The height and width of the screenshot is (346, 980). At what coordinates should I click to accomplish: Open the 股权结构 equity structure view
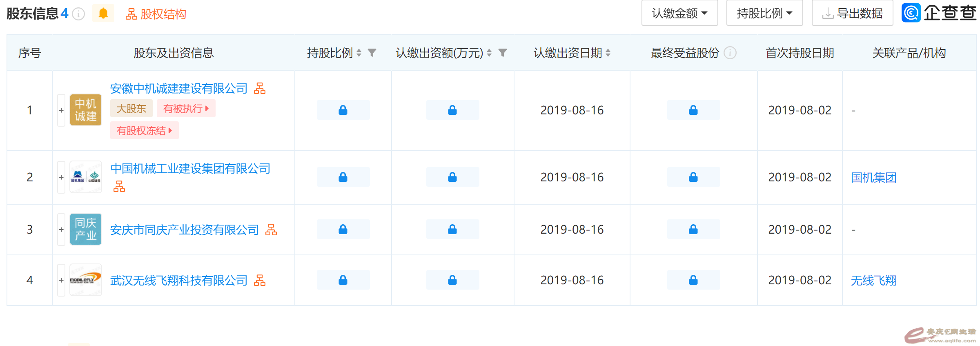tap(156, 14)
